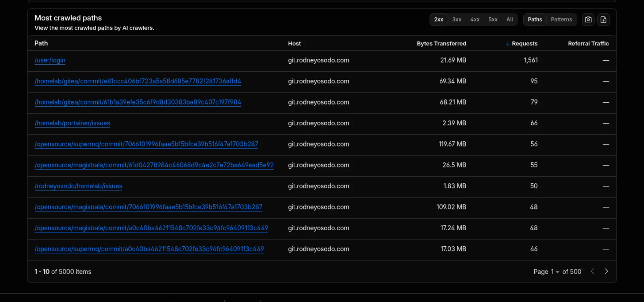644x302 pixels.
Task: Select the 79 requests value
Action: tap(534, 102)
